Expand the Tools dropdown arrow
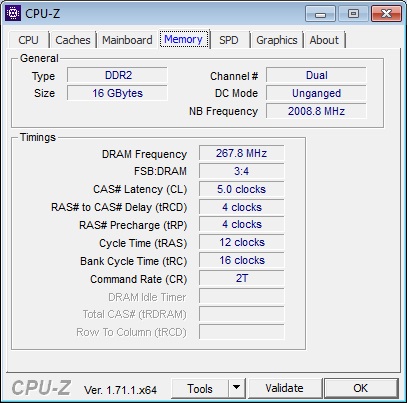The image size is (407, 403). tap(237, 388)
